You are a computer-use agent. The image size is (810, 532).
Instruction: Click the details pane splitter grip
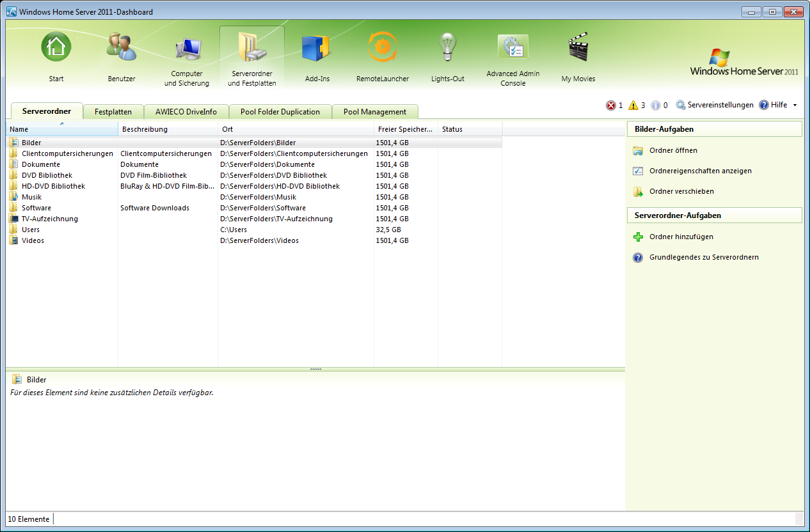pos(315,369)
